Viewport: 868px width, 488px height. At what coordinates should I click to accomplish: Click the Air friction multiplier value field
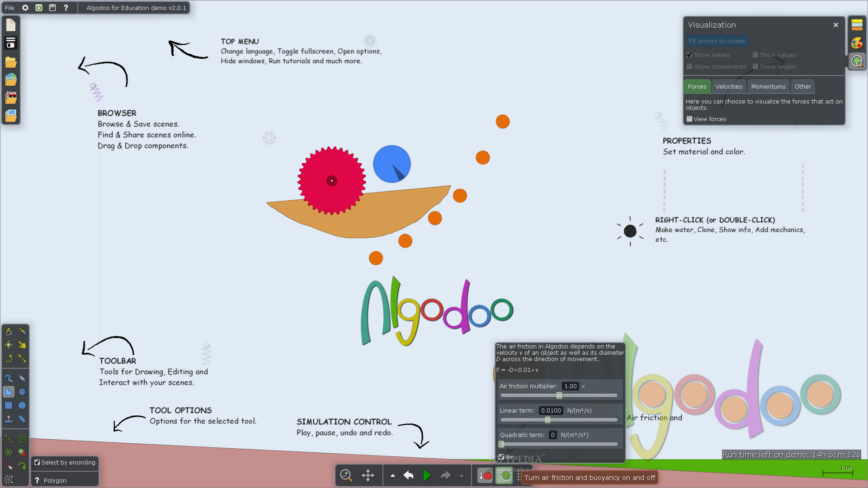(x=571, y=386)
